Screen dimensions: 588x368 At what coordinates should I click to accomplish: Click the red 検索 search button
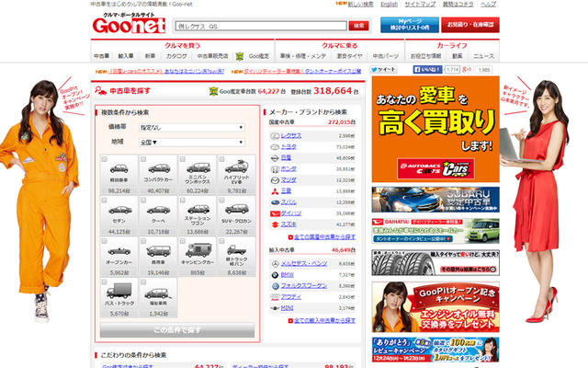[x=358, y=26]
